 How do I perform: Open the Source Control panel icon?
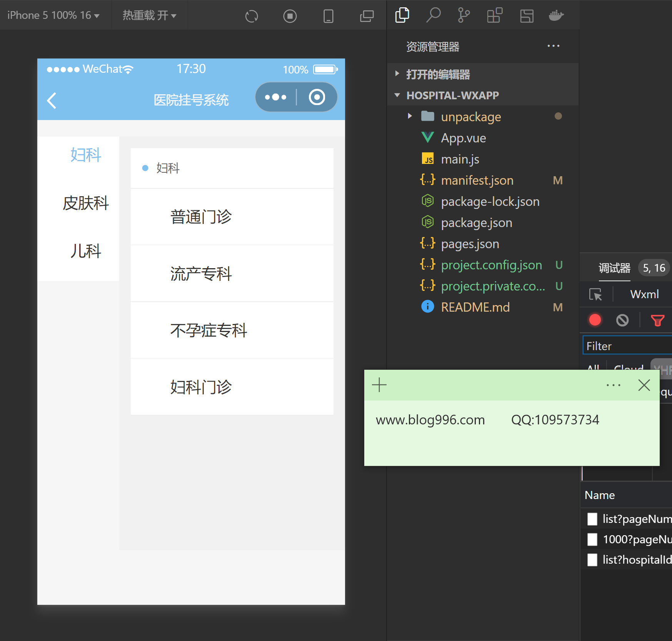[464, 15]
